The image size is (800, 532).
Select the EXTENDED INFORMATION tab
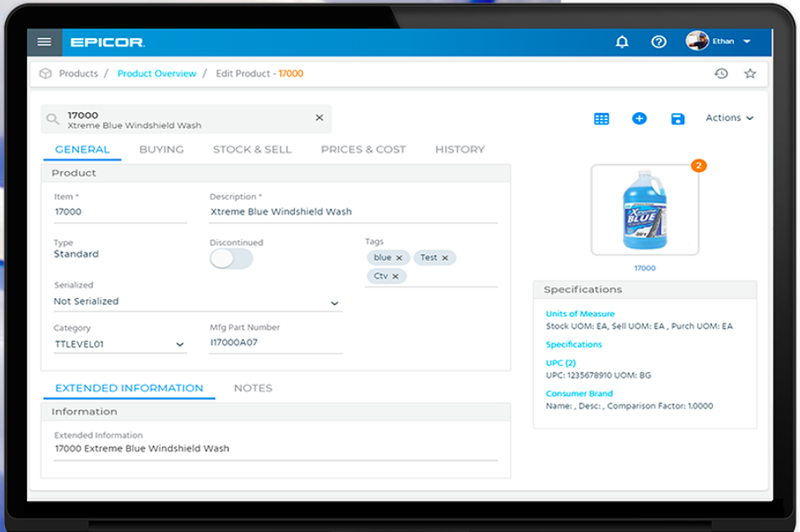coord(129,388)
